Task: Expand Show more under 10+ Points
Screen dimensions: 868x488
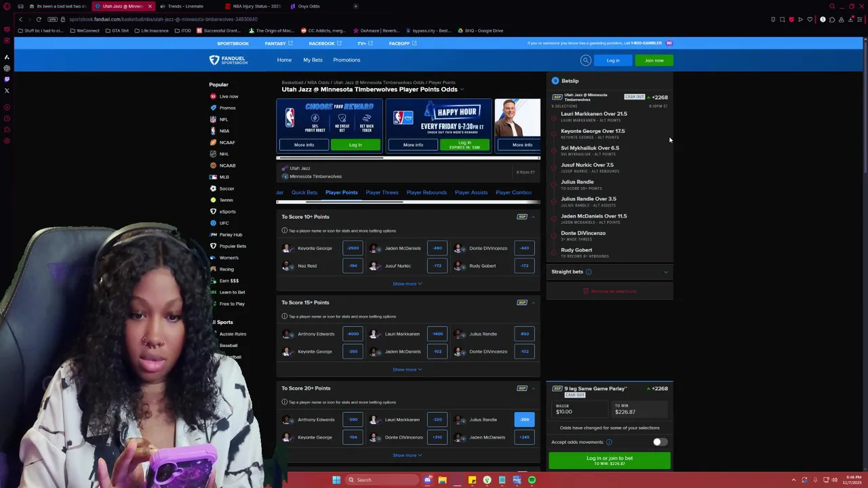Action: pyautogui.click(x=407, y=284)
